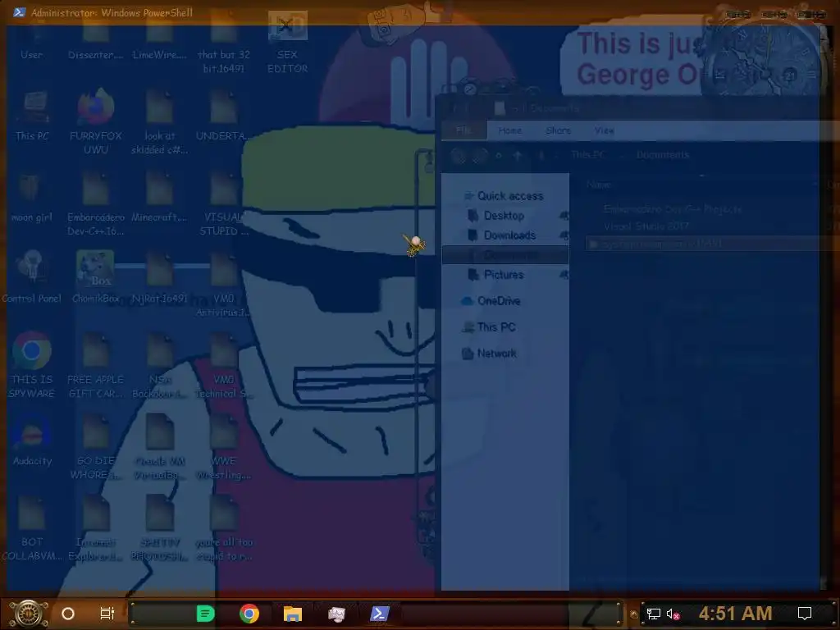Go forward in the Explorer window
This screenshot has width=840, height=630.
pos(479,155)
